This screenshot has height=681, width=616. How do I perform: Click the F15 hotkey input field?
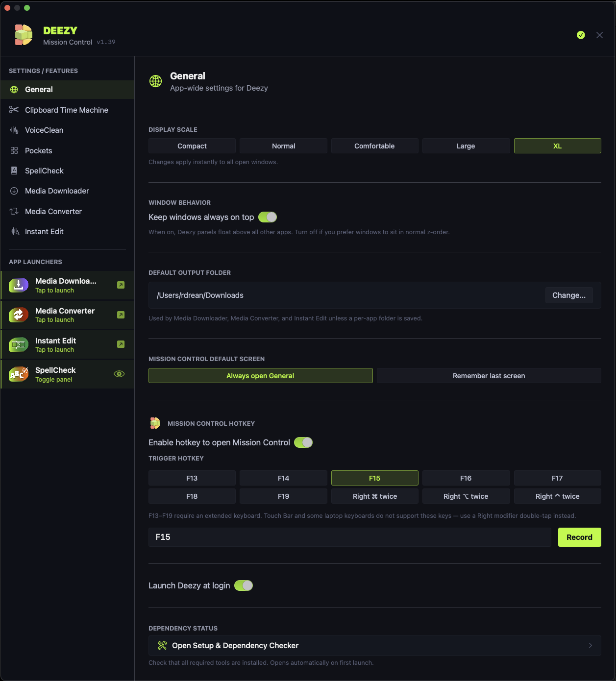click(350, 537)
